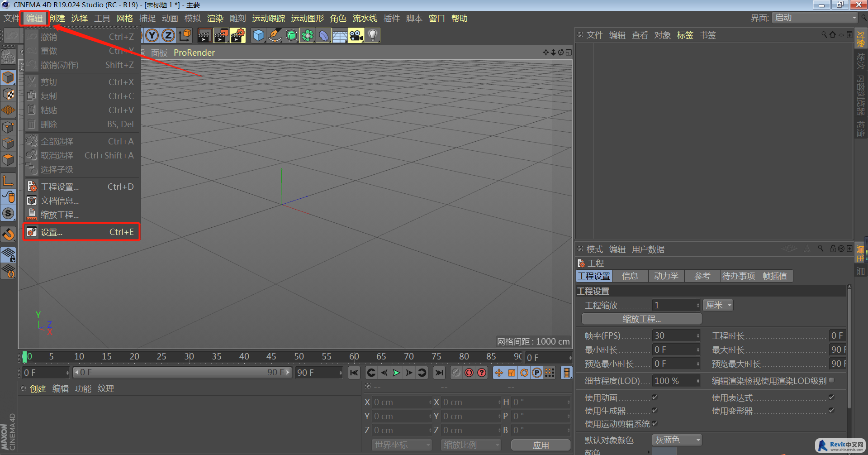Click the bend deformer icon

(324, 35)
